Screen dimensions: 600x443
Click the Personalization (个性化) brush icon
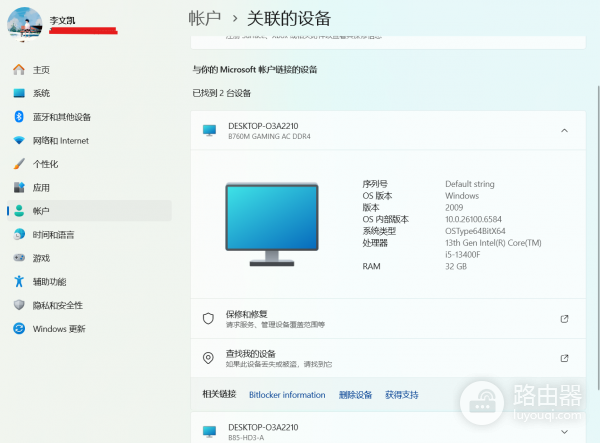(x=19, y=164)
